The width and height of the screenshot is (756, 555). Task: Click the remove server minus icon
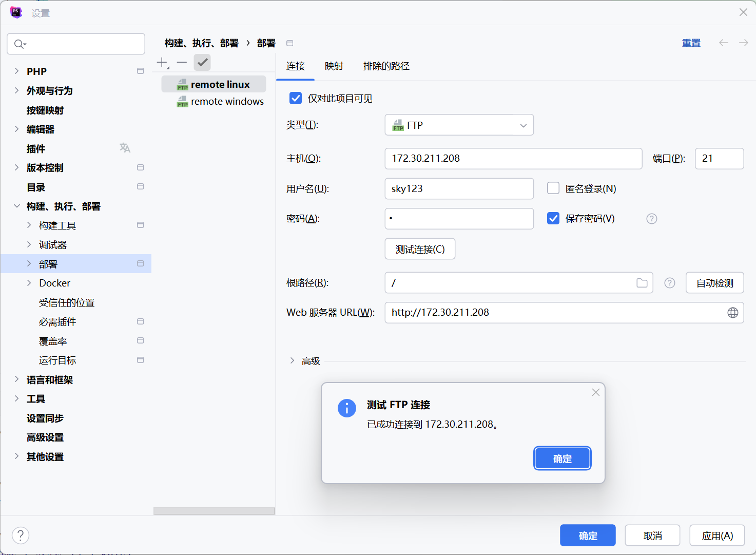coord(182,63)
